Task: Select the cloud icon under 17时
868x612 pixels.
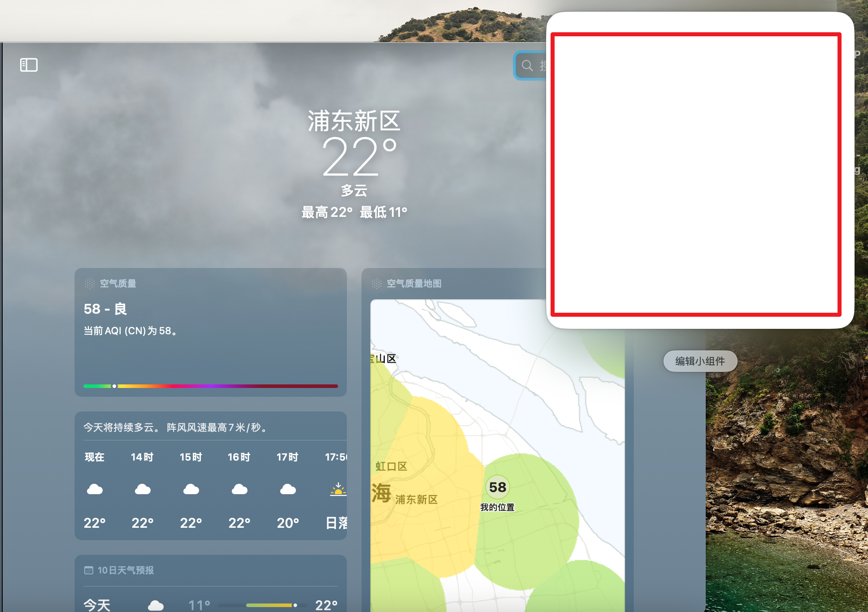Action: tap(288, 489)
